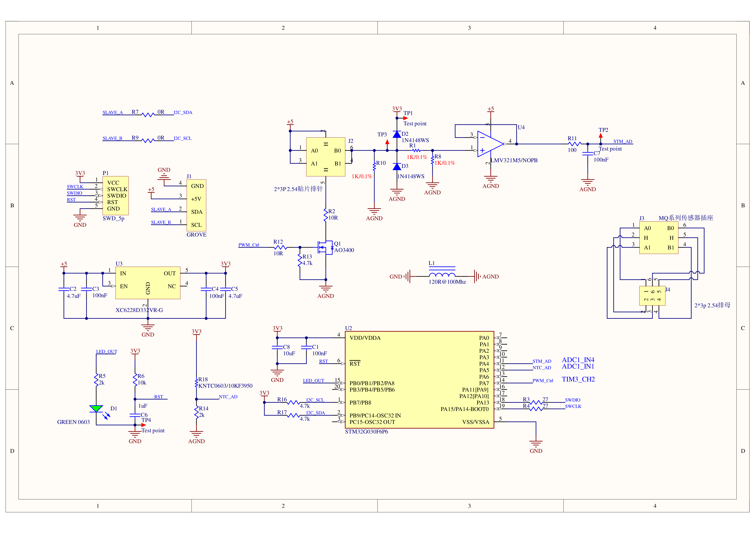756x534 pixels.
Task: Click the J2 2*3P header block
Action: point(326,157)
